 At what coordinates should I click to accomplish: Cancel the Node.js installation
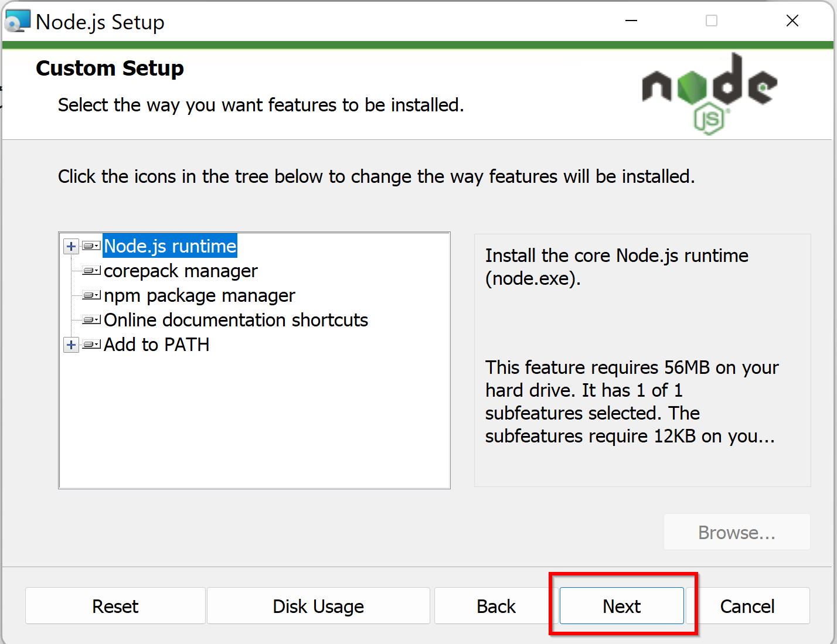point(747,606)
